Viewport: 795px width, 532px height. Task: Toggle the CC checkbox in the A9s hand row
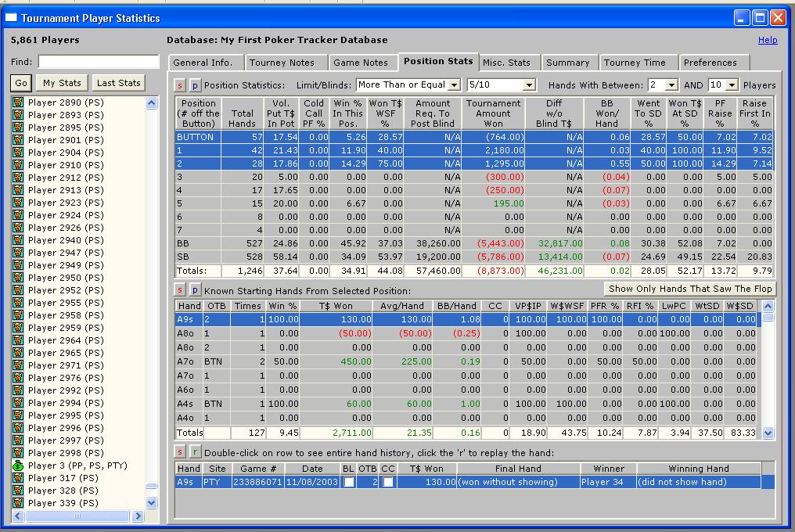pos(388,482)
